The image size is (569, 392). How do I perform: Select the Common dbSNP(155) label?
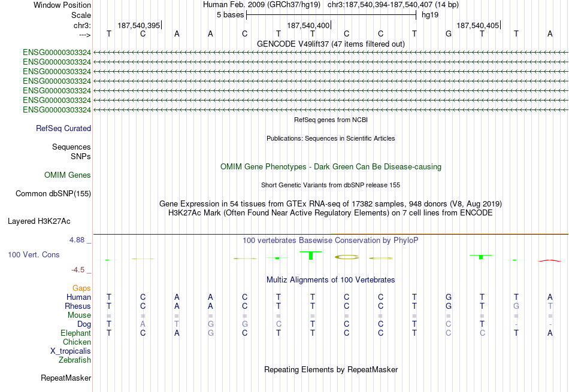point(53,194)
